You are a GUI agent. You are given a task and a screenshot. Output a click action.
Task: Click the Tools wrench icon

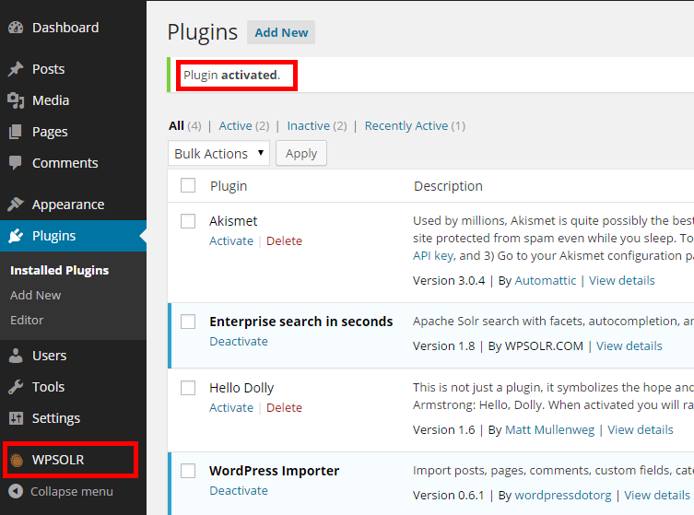15,387
